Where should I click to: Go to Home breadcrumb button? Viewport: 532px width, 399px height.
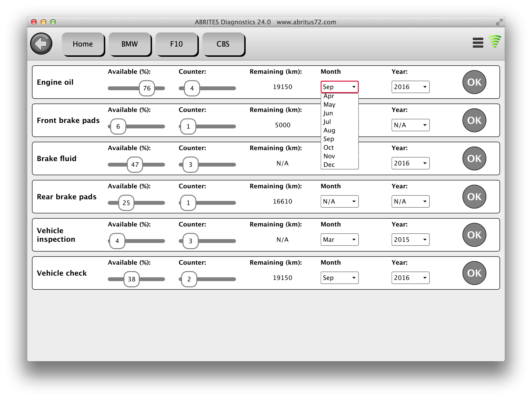point(83,44)
